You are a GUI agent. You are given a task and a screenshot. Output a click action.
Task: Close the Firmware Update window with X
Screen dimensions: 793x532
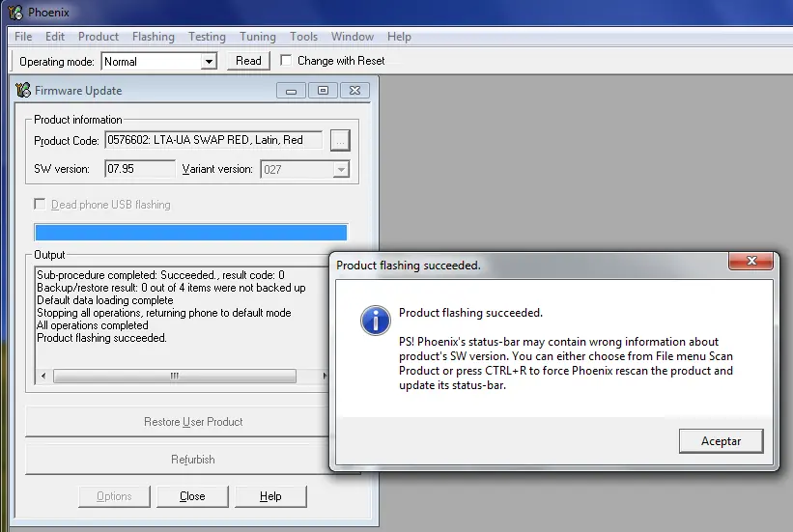(354, 91)
